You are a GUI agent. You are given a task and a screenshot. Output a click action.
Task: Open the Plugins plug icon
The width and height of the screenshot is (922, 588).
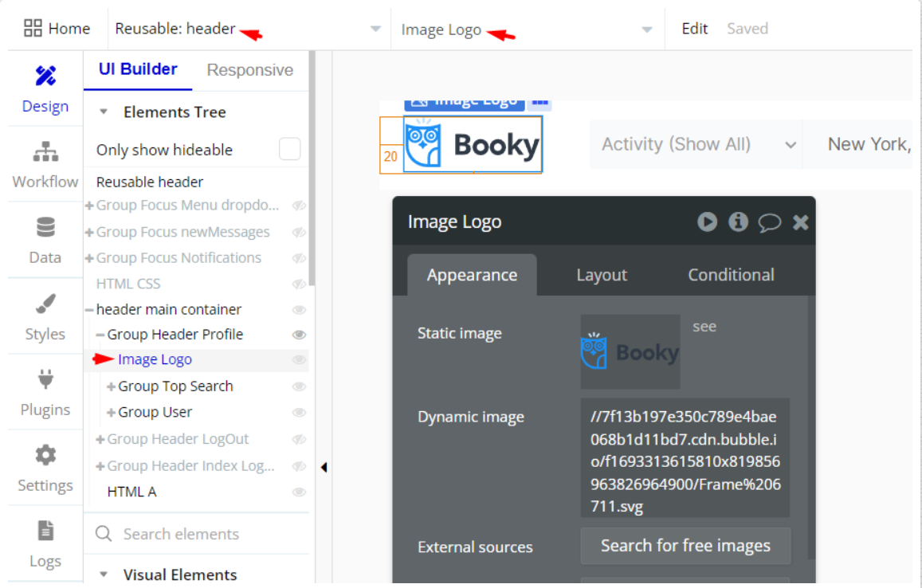pos(45,379)
